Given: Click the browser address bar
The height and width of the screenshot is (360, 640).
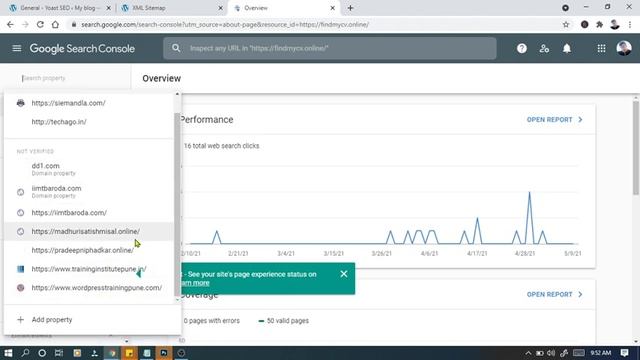Looking at the screenshot, I should tap(314, 24).
